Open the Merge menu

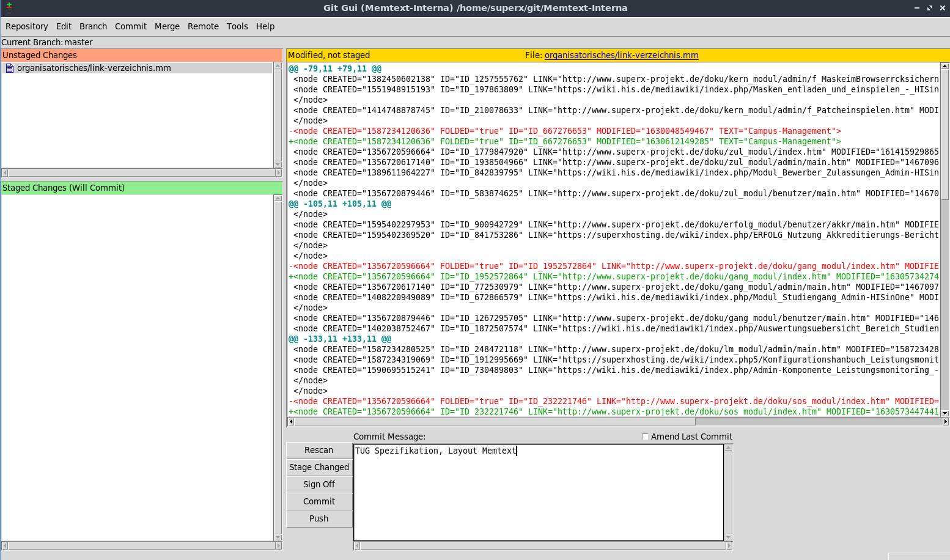pyautogui.click(x=167, y=26)
